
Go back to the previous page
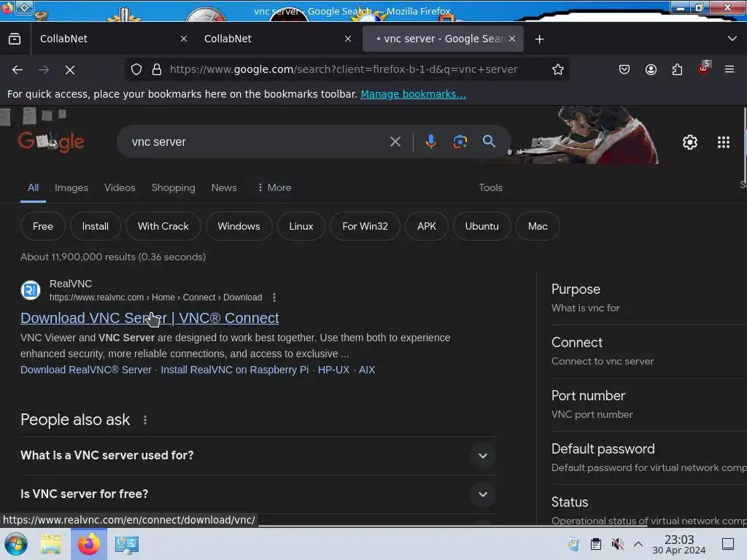(18, 69)
